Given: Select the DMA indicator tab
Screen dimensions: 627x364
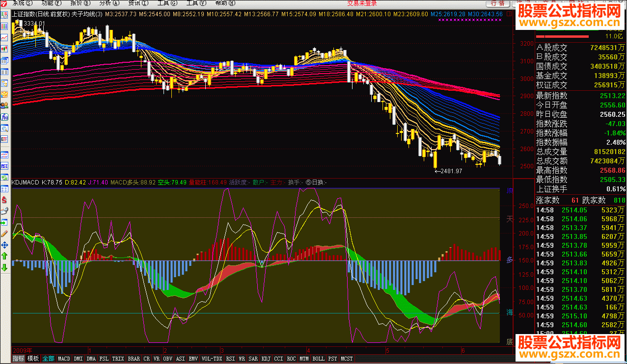Looking at the screenshot, I should [91, 359].
